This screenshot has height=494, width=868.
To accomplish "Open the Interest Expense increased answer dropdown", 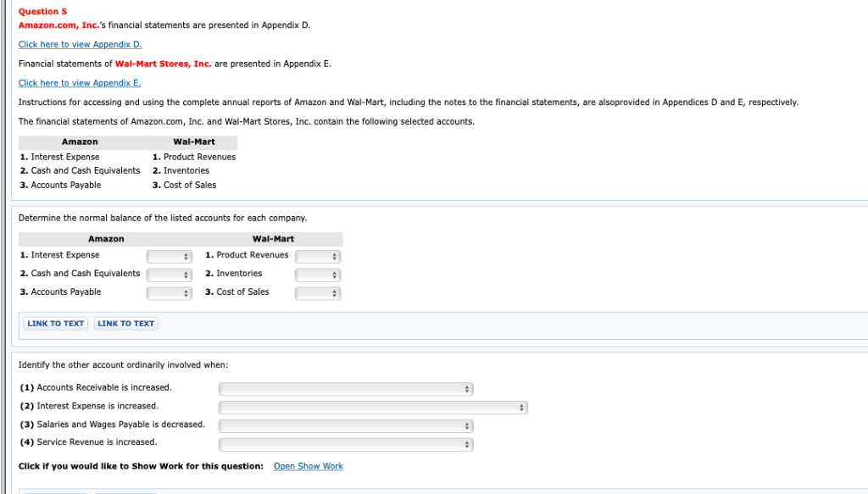I will coord(373,407).
